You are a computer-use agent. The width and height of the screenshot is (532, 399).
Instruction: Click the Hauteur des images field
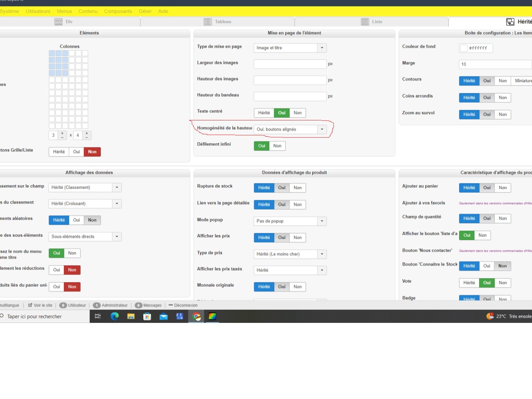pos(290,80)
